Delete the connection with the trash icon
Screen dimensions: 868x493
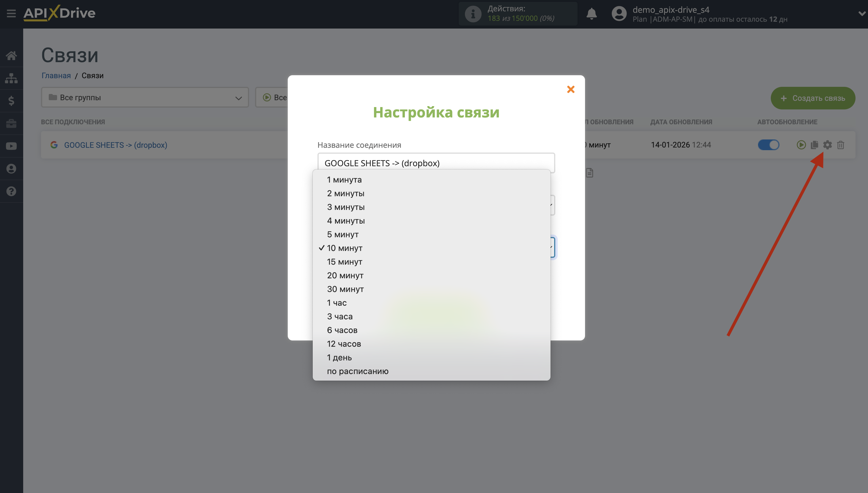841,145
